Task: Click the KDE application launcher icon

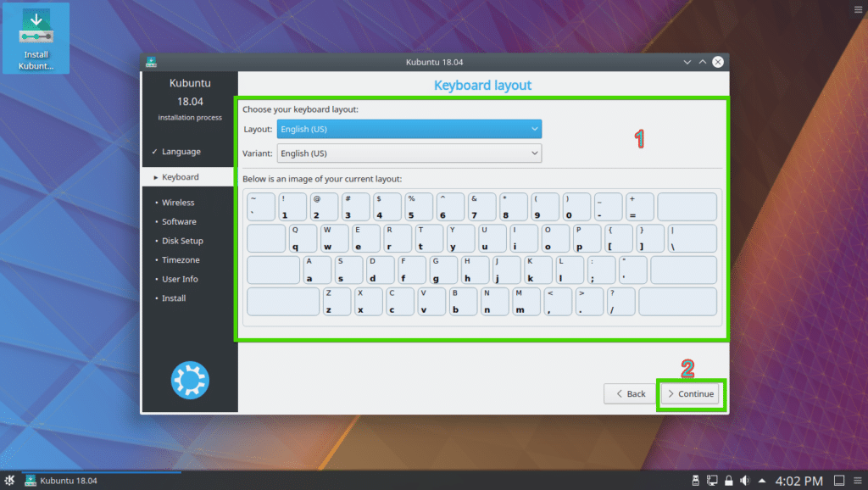Action: point(8,480)
